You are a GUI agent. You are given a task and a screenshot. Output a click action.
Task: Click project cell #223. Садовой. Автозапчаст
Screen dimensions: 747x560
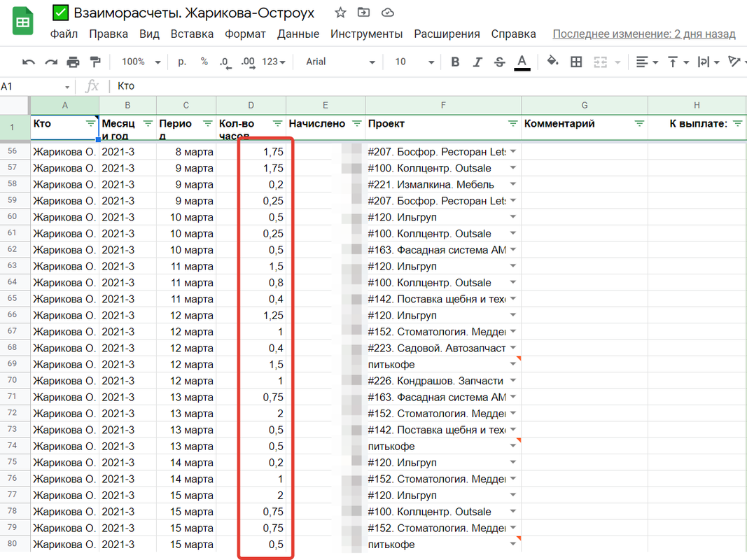443,348
